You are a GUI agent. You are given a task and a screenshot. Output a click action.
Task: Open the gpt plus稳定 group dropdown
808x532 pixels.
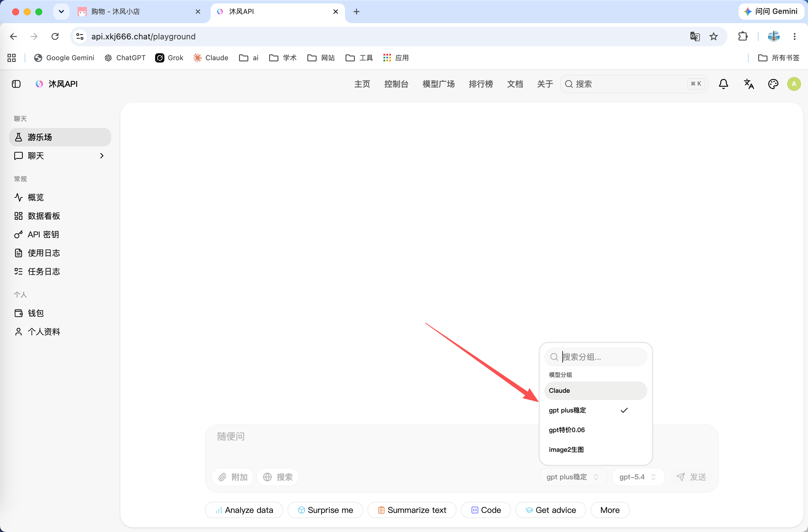(x=572, y=477)
